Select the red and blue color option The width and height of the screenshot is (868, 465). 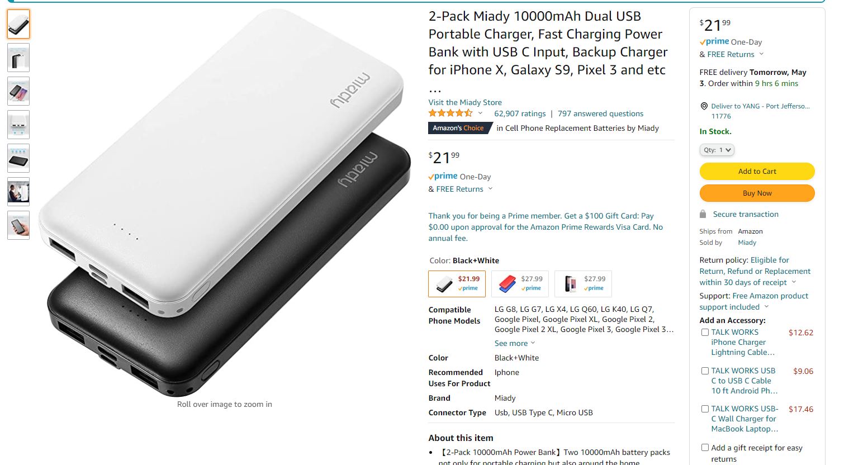520,284
